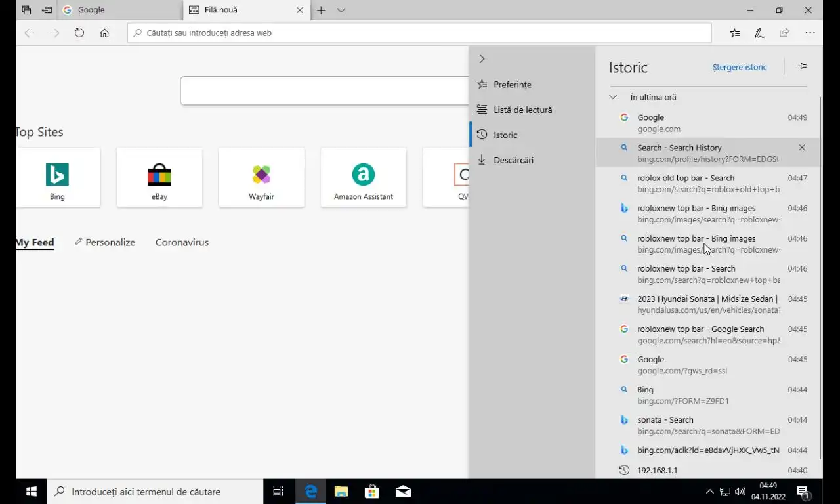Screen dimensions: 840x504
Task: Close the Filă nouă tab
Action: click(300, 10)
